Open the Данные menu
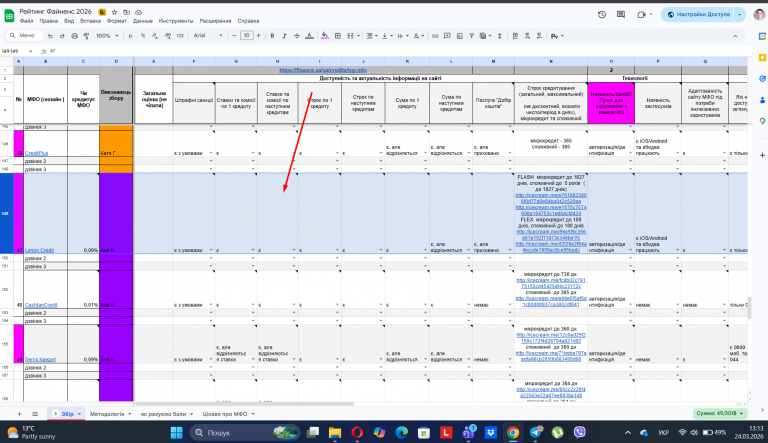 [x=143, y=21]
